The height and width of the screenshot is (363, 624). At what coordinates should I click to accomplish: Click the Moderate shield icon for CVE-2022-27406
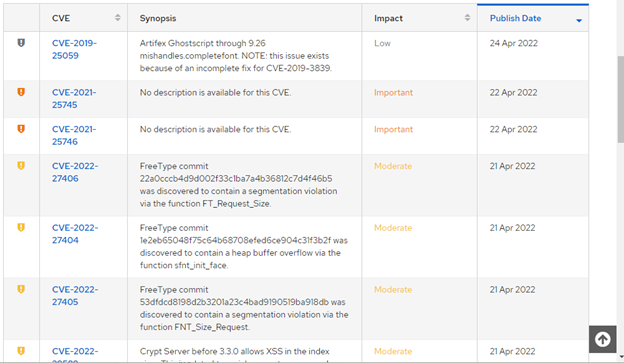[21, 166]
